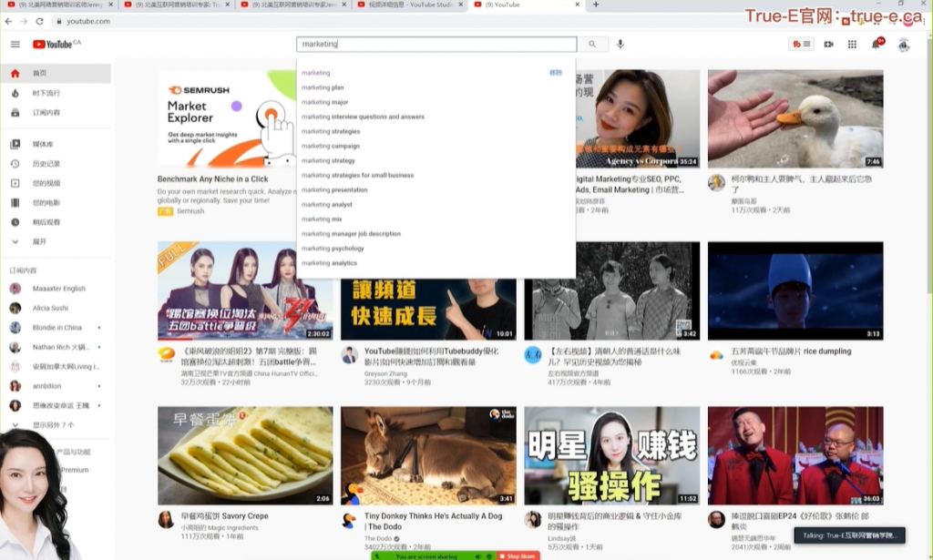Image resolution: width=933 pixels, height=560 pixels.
Task: Expand the sidebar 展开 section
Action: point(39,241)
